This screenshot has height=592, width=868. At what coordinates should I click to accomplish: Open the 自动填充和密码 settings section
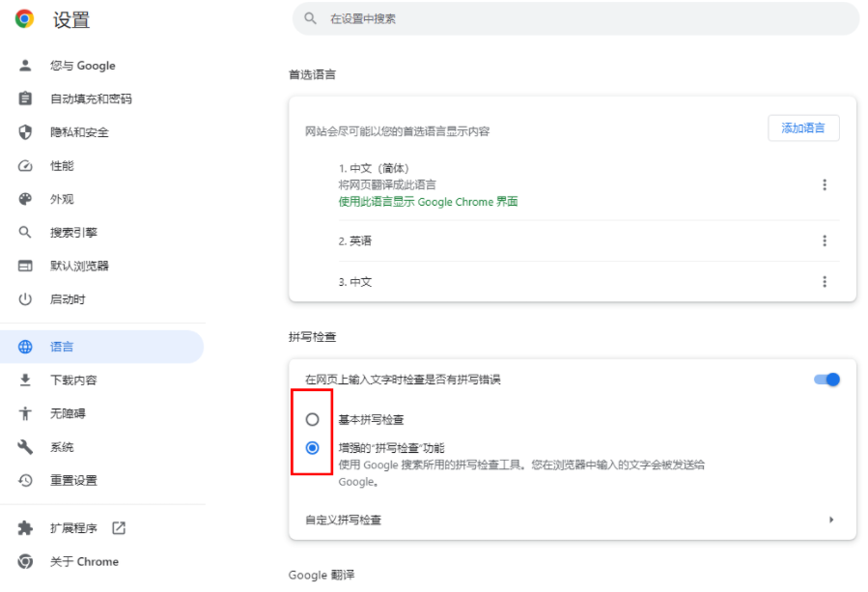101,99
